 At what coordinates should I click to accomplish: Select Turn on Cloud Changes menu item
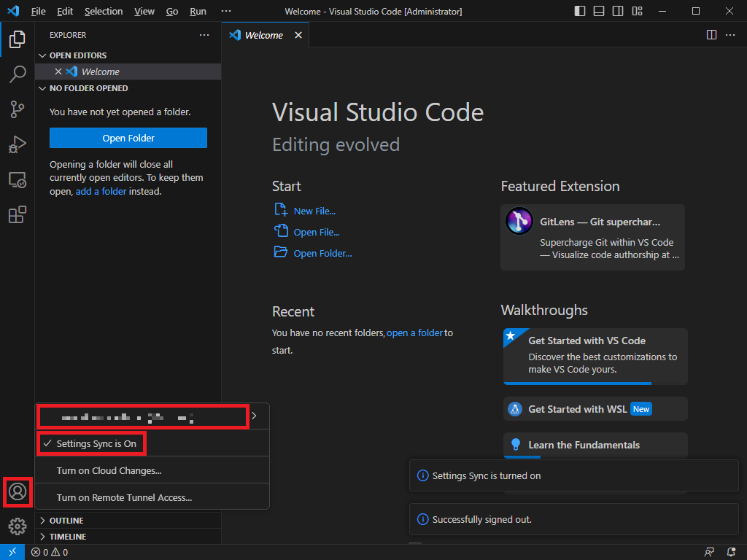109,471
